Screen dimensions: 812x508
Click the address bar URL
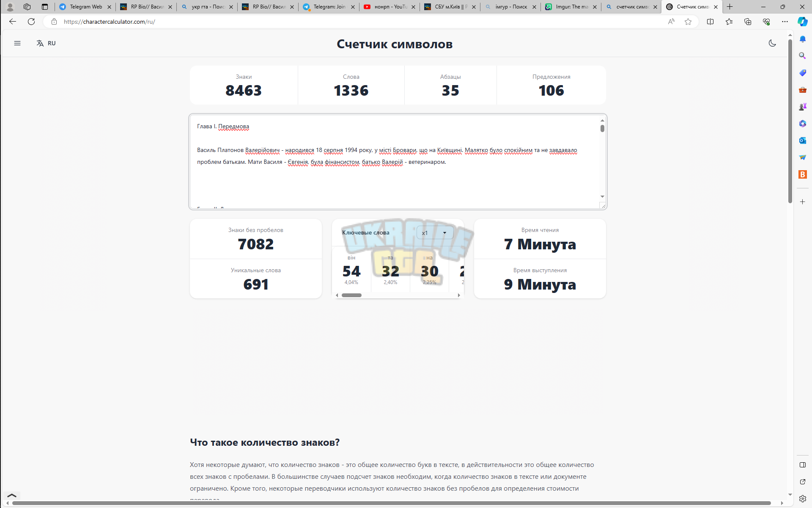(x=110, y=22)
